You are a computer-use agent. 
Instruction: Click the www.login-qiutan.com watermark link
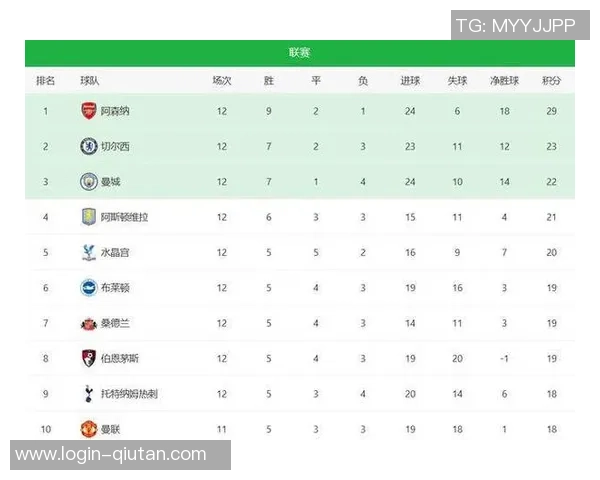click(x=111, y=455)
